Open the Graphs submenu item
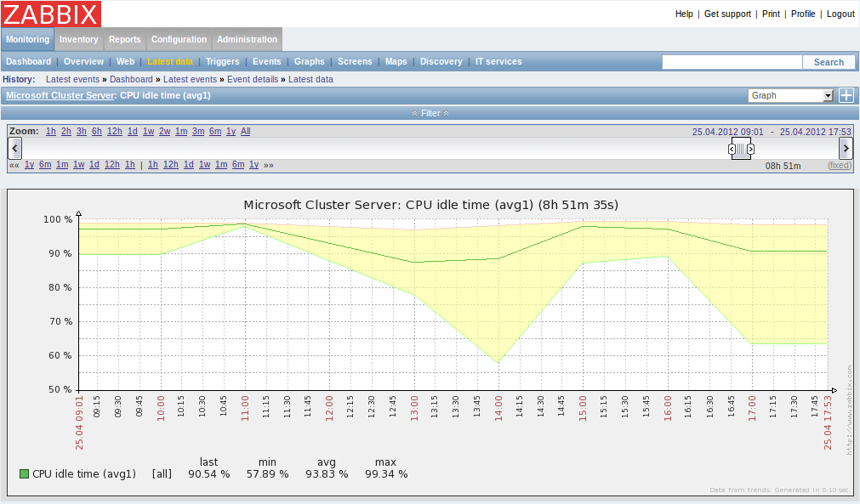 (310, 61)
